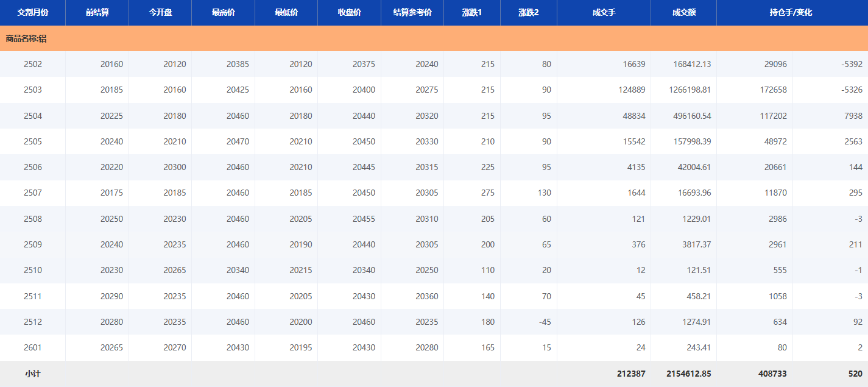Screen dimensions: 868x387
Task: Click the 最高价 column header
Action: pos(224,12)
